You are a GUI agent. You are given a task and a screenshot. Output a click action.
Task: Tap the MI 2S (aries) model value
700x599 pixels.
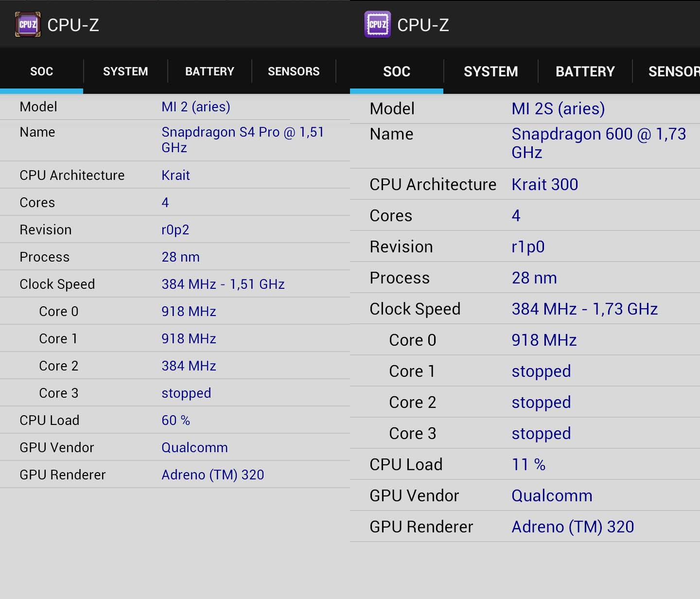tap(558, 108)
